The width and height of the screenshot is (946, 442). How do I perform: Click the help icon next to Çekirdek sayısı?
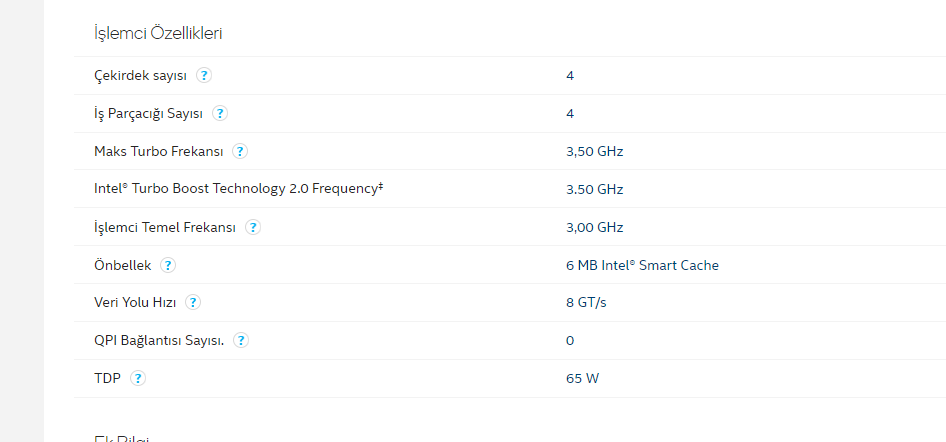204,75
